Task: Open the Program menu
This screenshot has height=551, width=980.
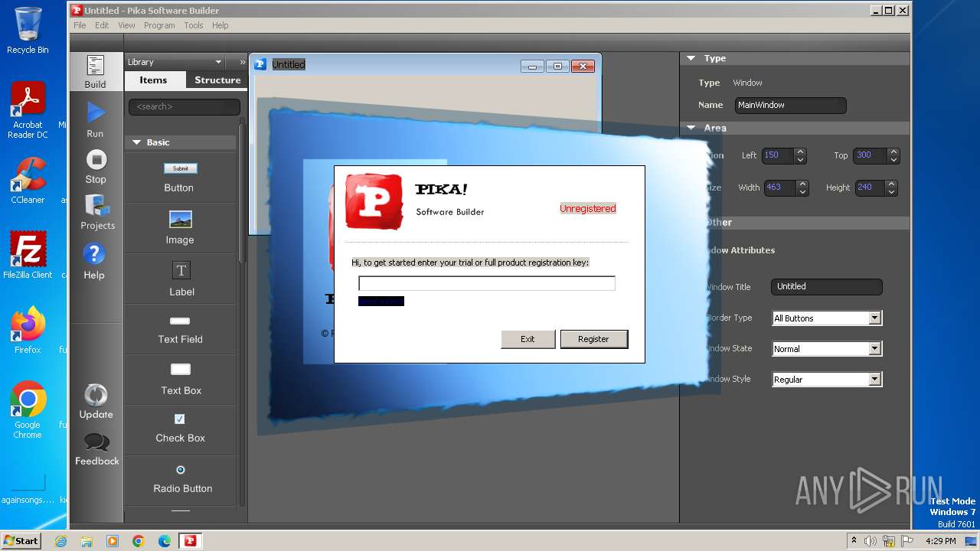Action: (159, 25)
